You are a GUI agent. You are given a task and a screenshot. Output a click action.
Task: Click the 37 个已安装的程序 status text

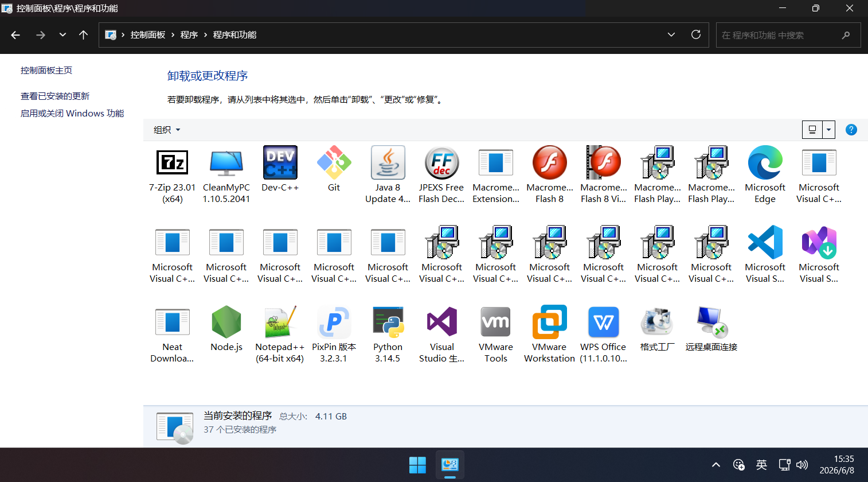coord(240,429)
